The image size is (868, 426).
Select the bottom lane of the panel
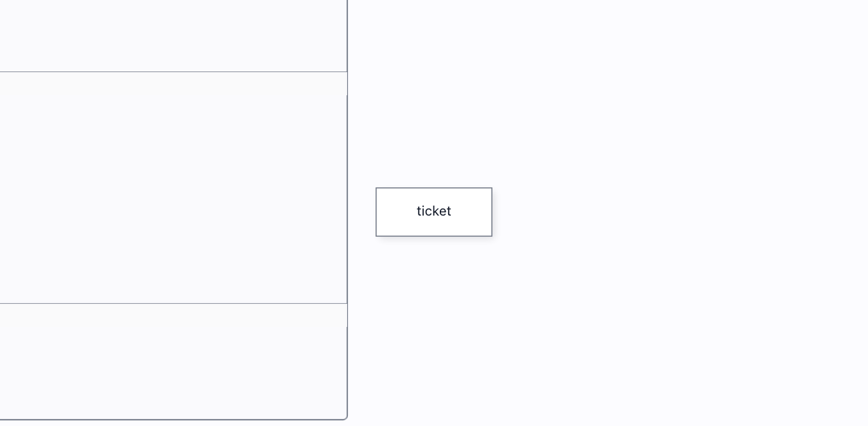[x=174, y=361]
